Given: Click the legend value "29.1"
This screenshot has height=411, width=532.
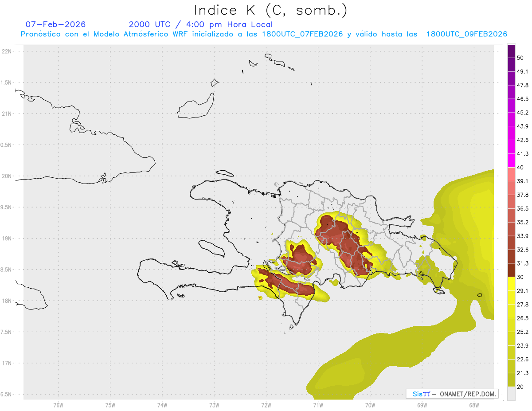Looking at the screenshot, I should tap(523, 291).
